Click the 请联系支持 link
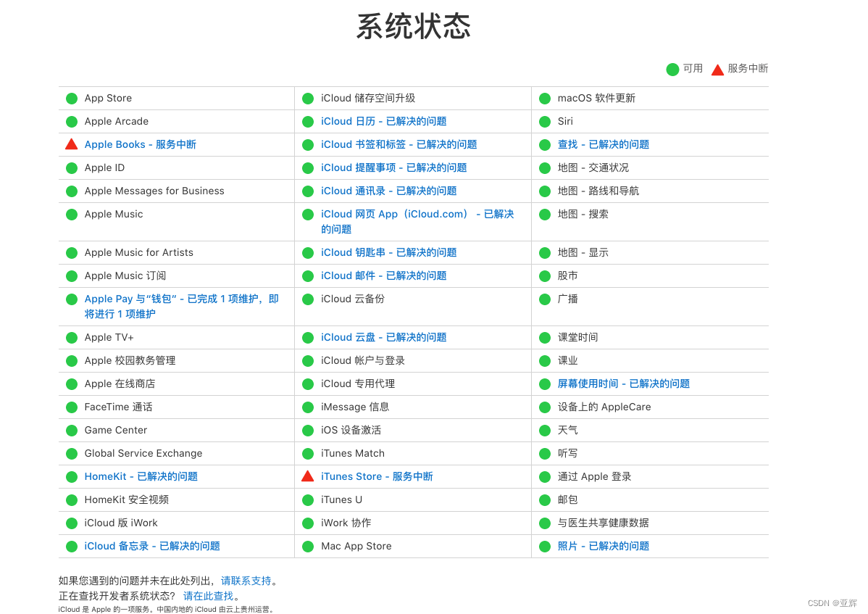868x614 pixels. coord(246,581)
